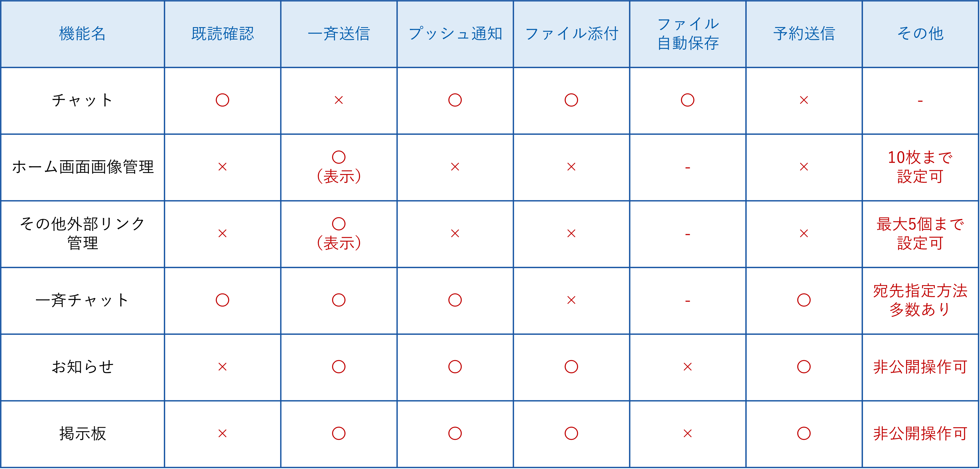This screenshot has width=980, height=469.
Task: Click the 既読確認 cross for その他外部リンク管理
Action: tap(222, 233)
